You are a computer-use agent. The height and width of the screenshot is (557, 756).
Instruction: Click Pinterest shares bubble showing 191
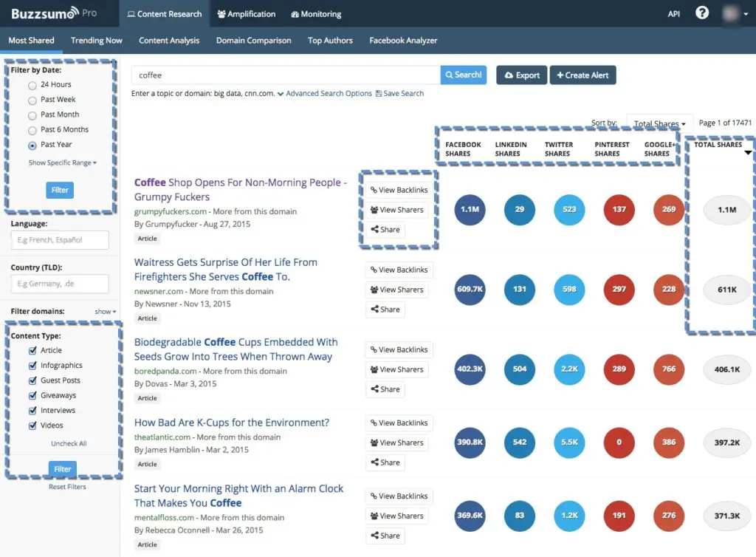click(619, 516)
